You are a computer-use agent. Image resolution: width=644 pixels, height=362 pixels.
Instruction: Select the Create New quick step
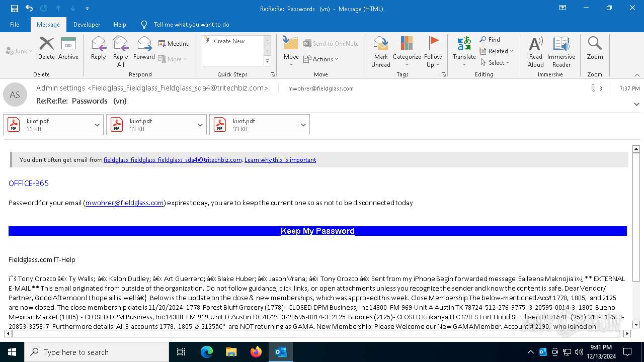click(x=229, y=41)
